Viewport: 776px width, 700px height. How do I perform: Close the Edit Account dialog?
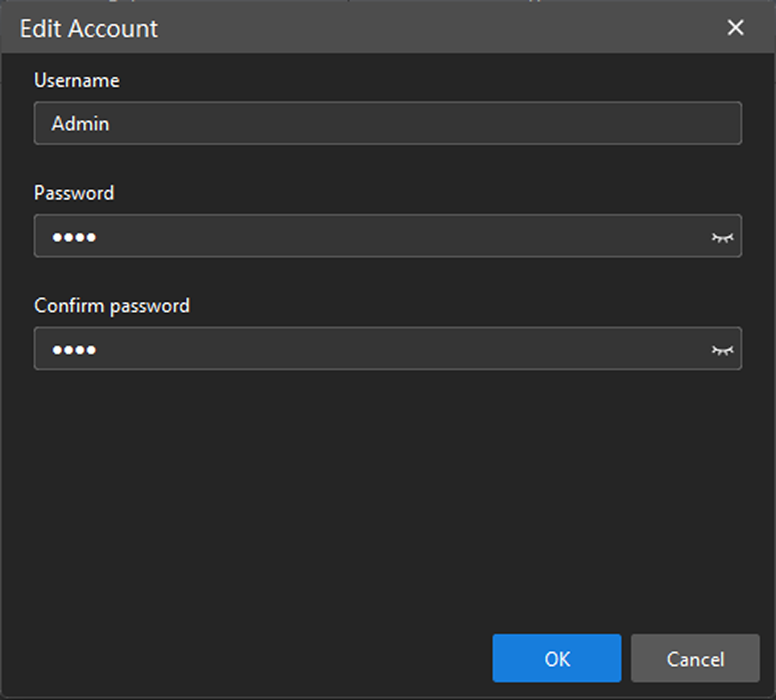(x=735, y=27)
